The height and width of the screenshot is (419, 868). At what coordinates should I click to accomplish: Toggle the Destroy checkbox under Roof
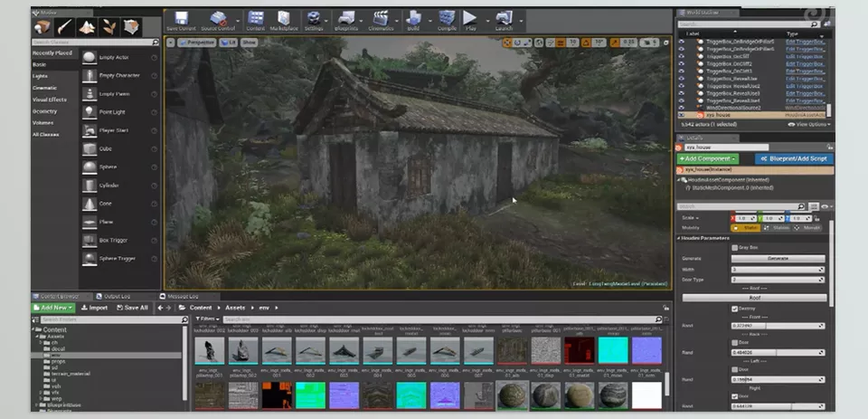coord(734,309)
